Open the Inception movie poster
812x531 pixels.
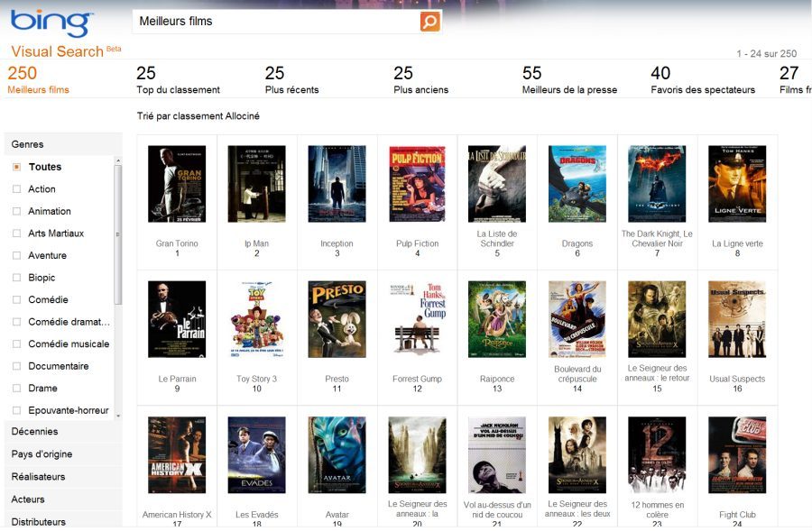click(x=337, y=184)
